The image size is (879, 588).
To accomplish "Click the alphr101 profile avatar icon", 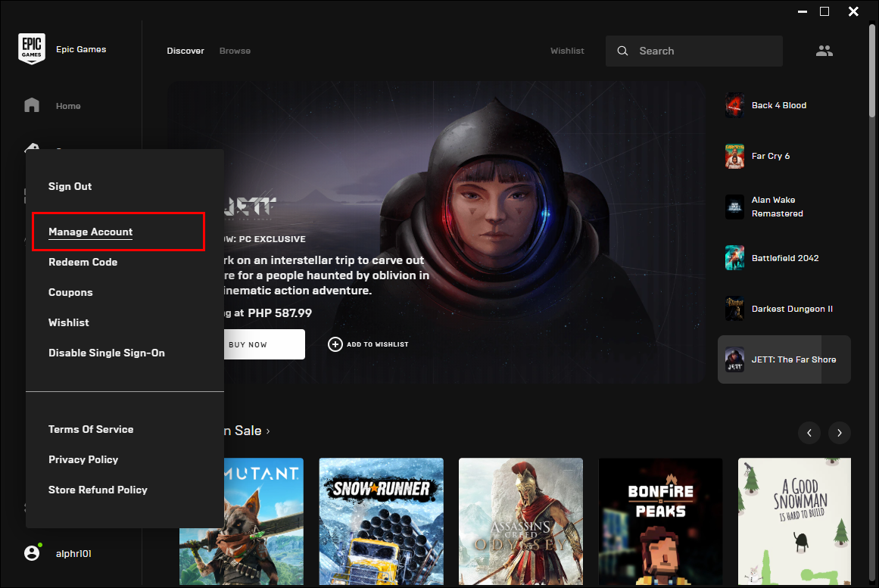I will point(32,553).
